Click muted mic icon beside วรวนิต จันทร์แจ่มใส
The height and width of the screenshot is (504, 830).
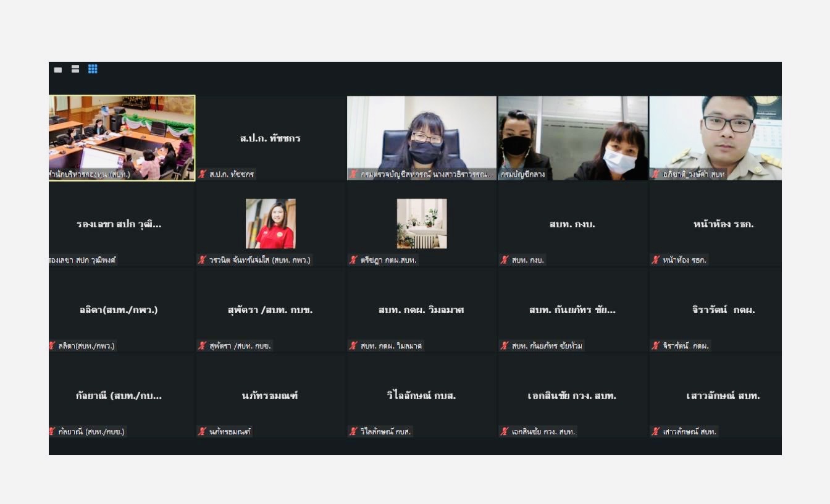202,260
